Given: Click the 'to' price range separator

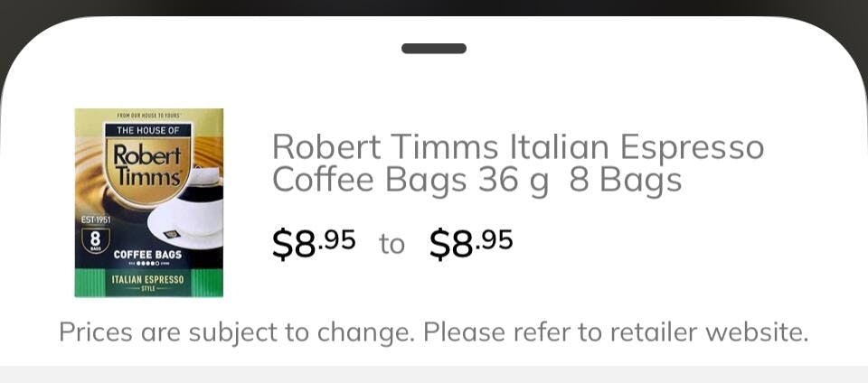Looking at the screenshot, I should 392,244.
